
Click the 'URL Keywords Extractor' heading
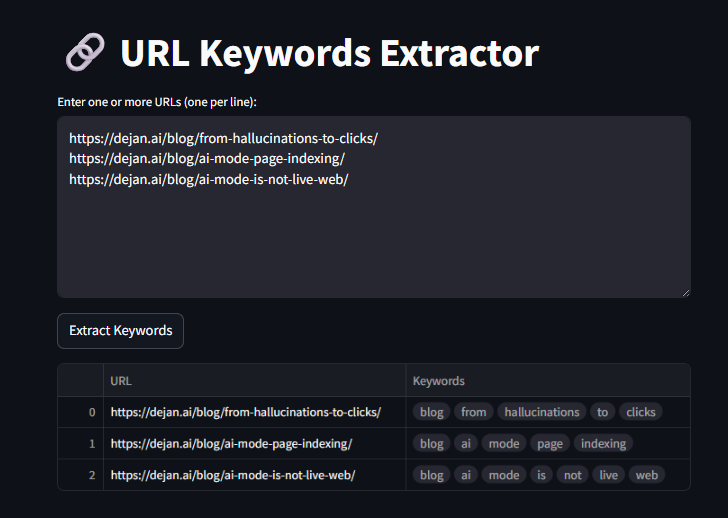click(x=329, y=53)
